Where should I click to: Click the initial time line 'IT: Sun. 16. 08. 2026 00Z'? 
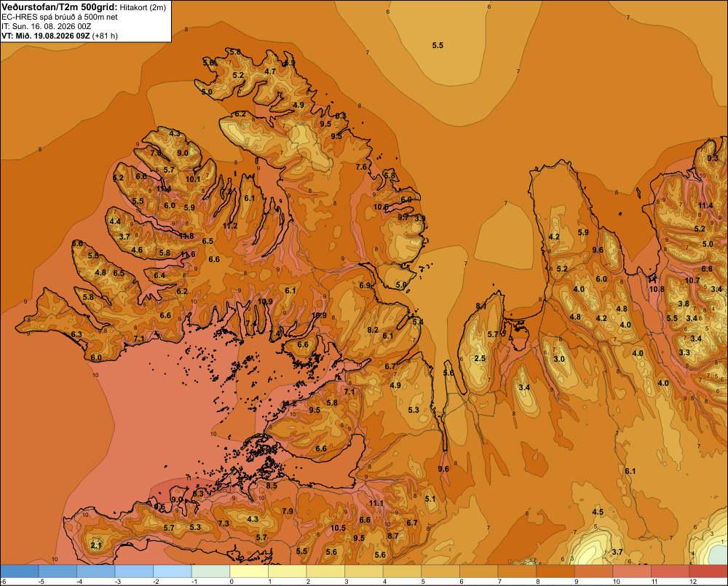pos(47,26)
